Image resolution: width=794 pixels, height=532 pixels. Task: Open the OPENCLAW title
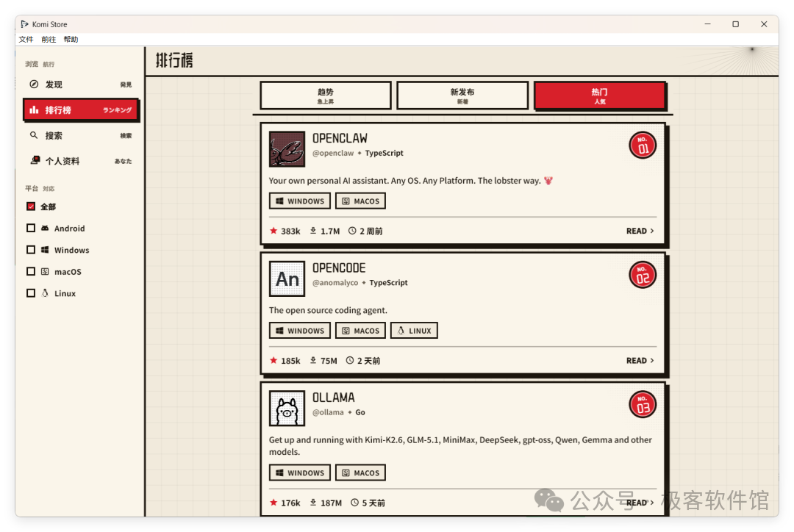point(340,138)
